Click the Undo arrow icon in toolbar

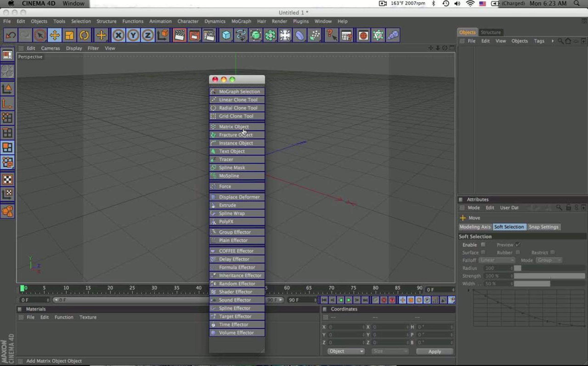(x=11, y=36)
